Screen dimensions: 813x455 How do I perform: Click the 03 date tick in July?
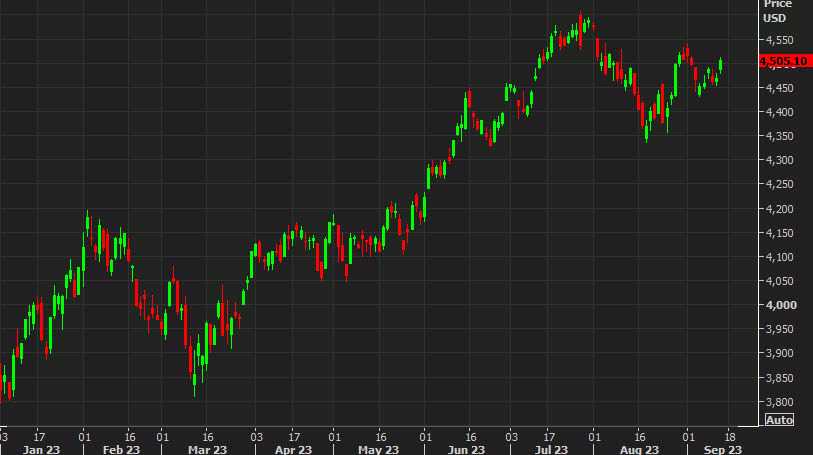pyautogui.click(x=511, y=436)
